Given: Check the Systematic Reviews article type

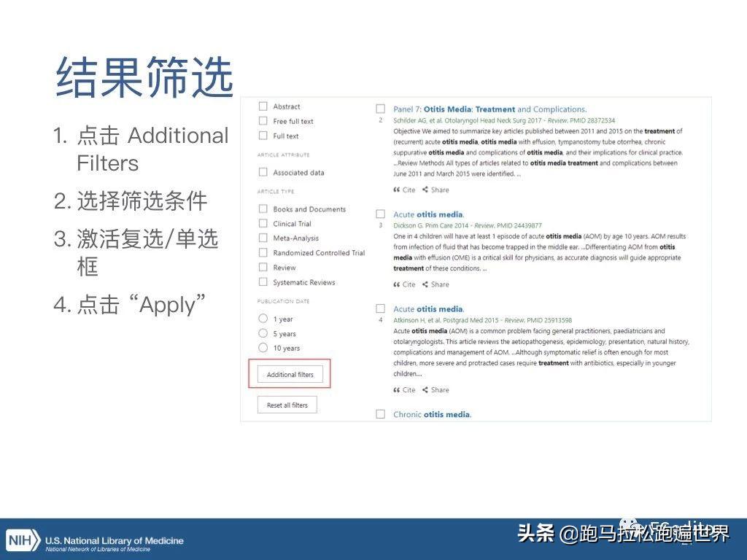Looking at the screenshot, I should (x=263, y=281).
